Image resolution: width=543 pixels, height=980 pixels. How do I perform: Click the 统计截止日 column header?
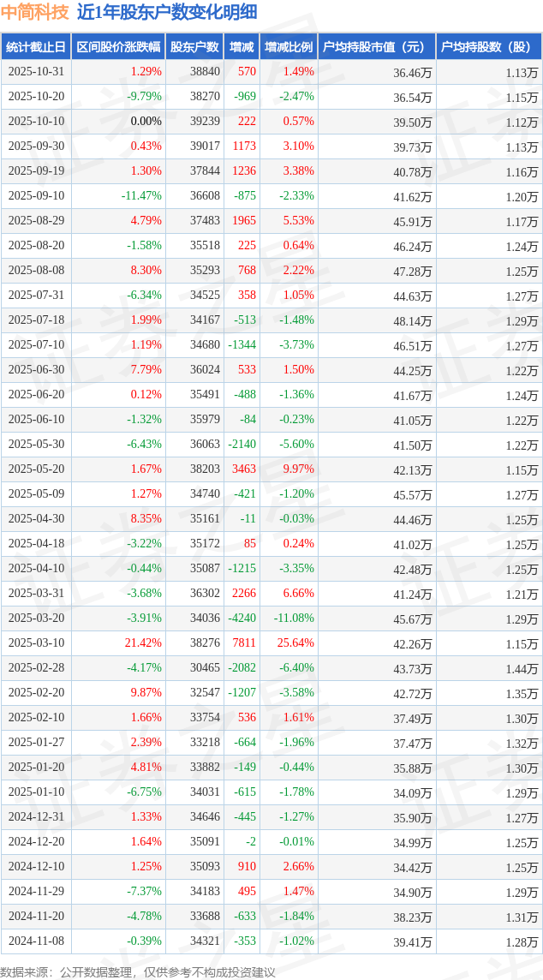click(x=36, y=47)
